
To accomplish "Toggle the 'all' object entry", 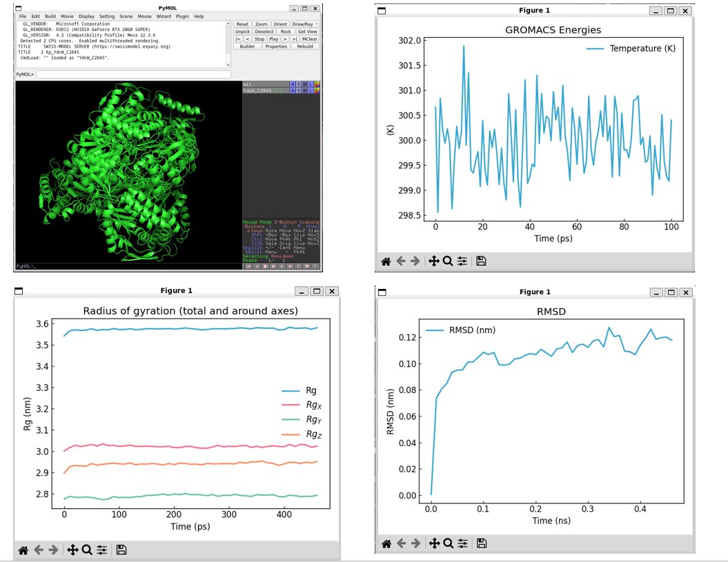I will [266, 84].
